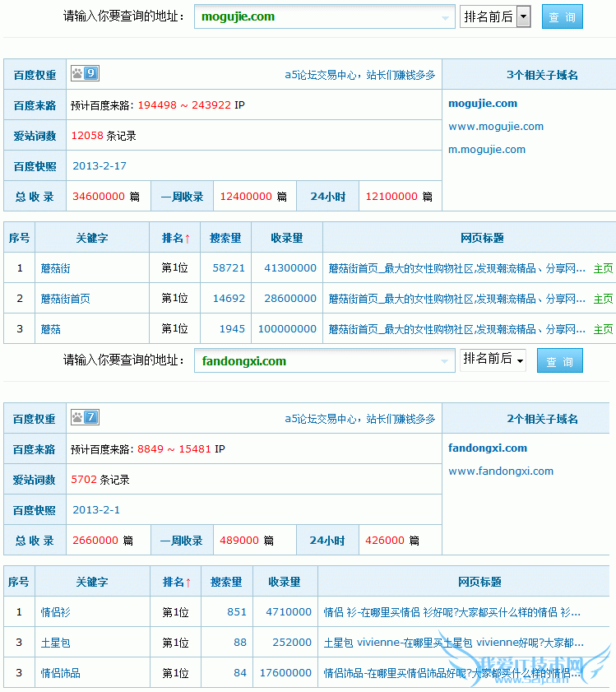Click the Baidu weight 9 paw badge

click(x=86, y=73)
